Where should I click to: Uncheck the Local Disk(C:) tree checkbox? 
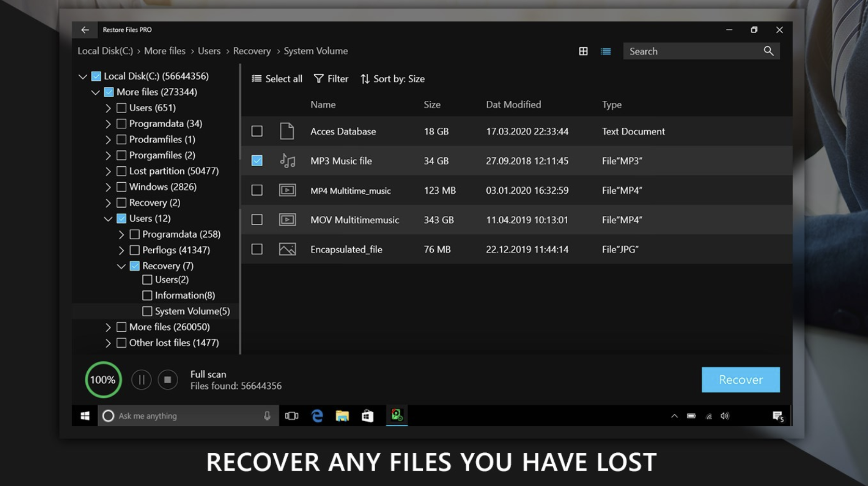(x=96, y=76)
